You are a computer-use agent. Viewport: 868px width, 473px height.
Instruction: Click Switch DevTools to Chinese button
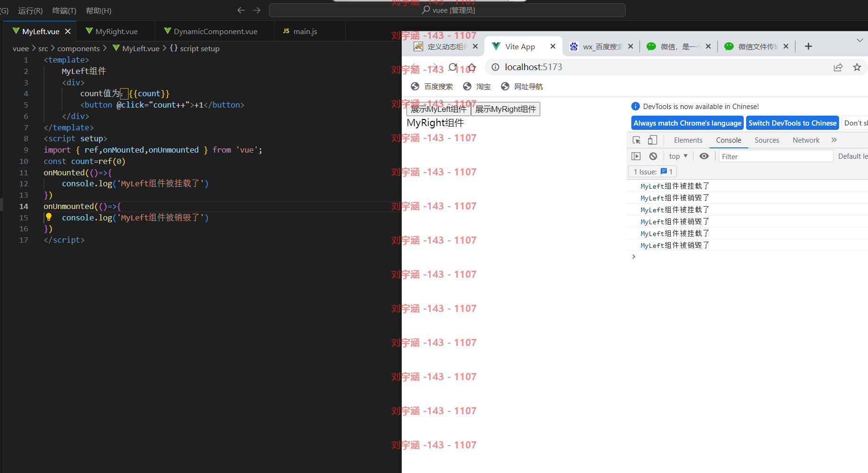792,123
